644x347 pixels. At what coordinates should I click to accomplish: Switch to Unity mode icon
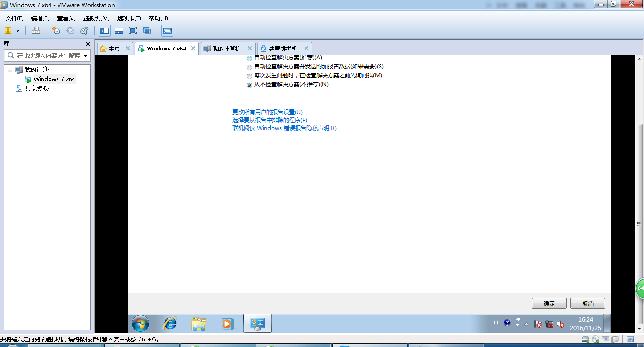(x=147, y=31)
